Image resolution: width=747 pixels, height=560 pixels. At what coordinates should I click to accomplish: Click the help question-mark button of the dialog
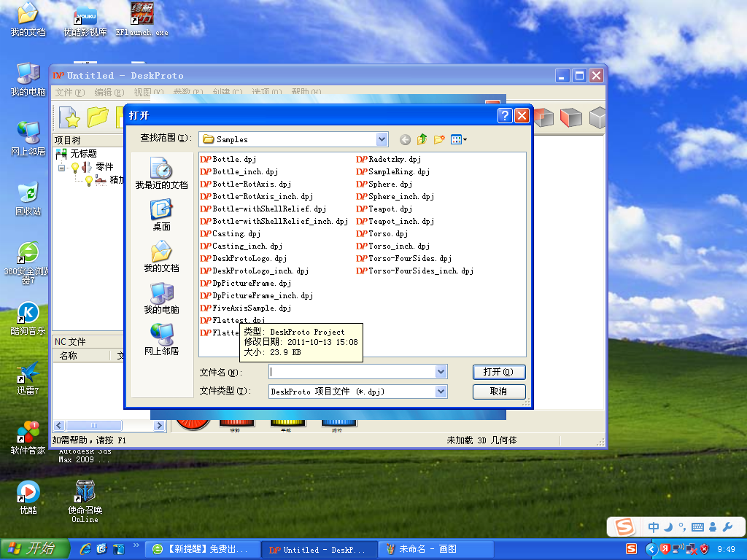pyautogui.click(x=505, y=116)
